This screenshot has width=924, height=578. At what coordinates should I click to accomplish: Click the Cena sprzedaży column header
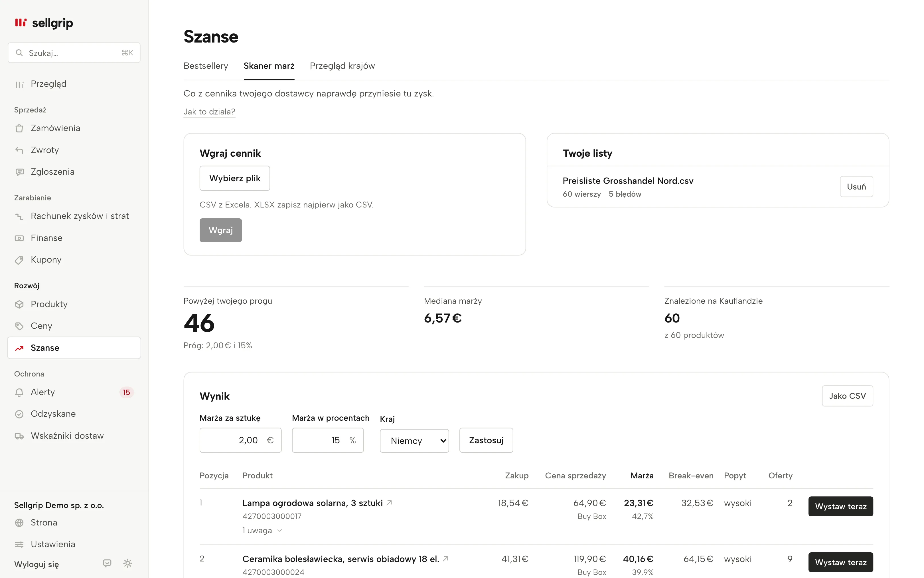(576, 476)
